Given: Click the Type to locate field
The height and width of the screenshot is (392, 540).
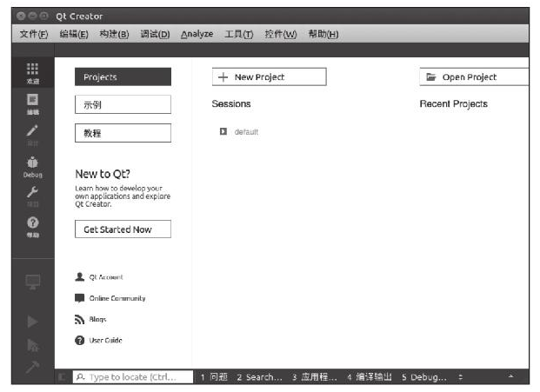Looking at the screenshot, I should coord(133,377).
